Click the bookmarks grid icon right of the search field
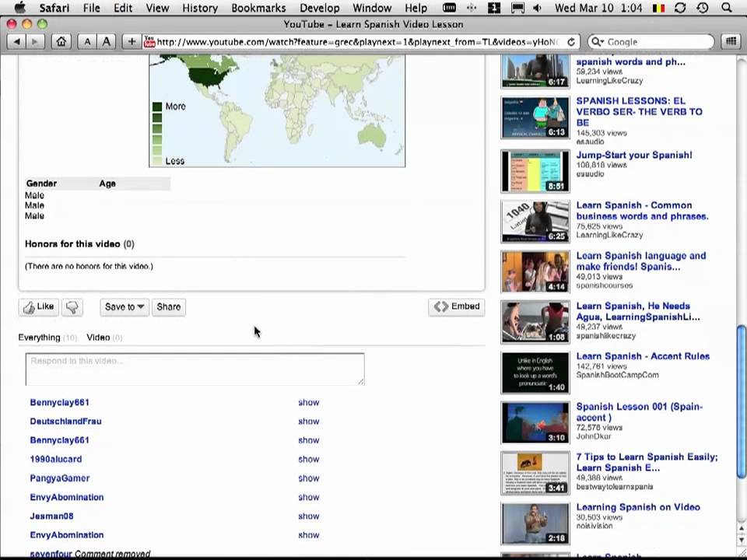The width and height of the screenshot is (747, 560). coord(731,42)
